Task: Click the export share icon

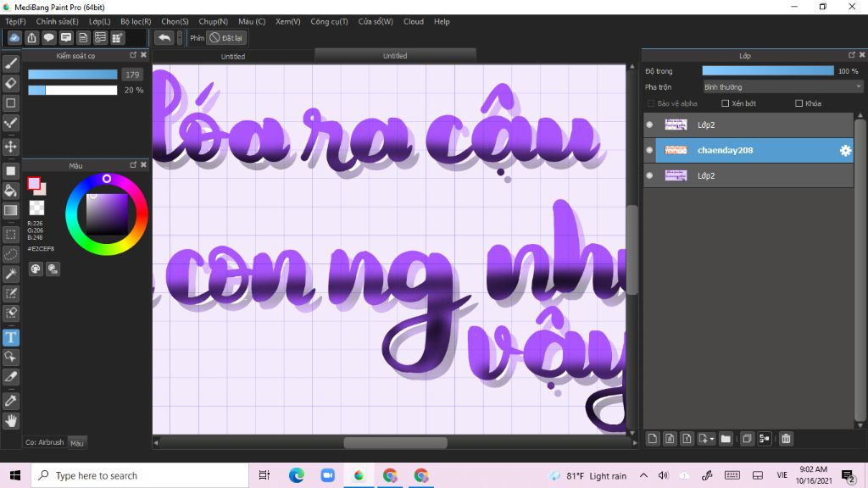Action: 31,37
